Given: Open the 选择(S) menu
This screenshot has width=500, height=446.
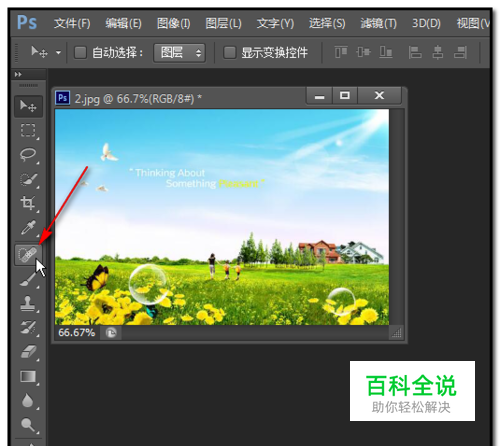Looking at the screenshot, I should click(327, 23).
